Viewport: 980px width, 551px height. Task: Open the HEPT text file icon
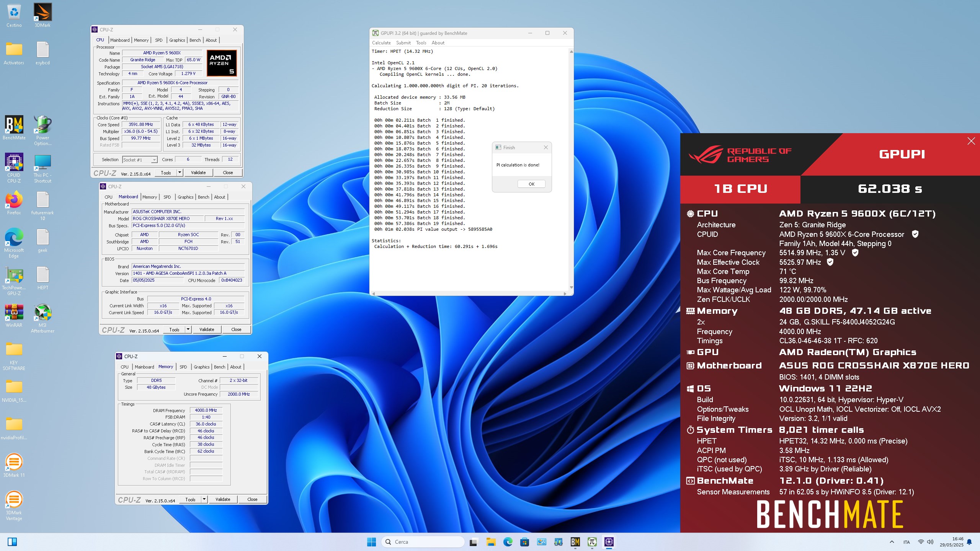pos(42,278)
